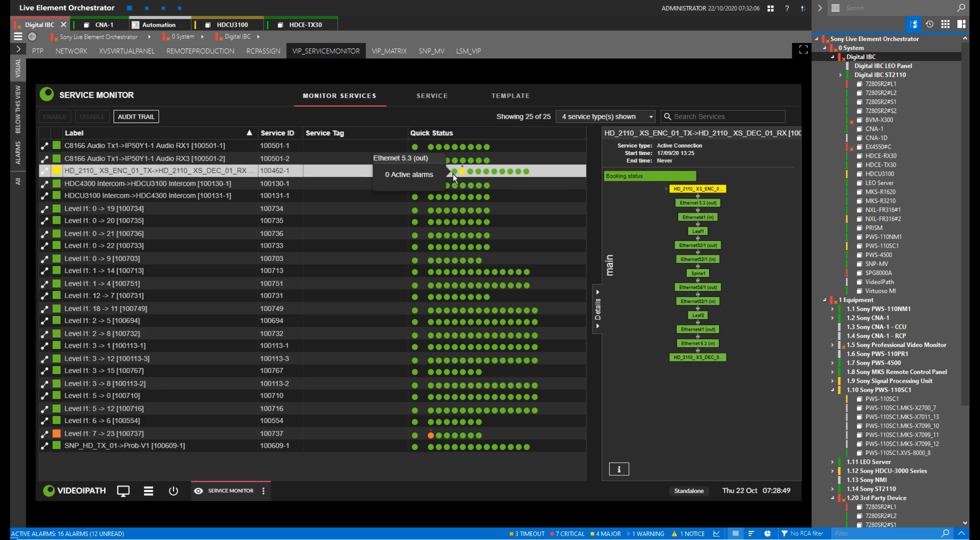The height and width of the screenshot is (540, 980).
Task: Click the Spine1 node in path diagram
Action: [x=698, y=273]
